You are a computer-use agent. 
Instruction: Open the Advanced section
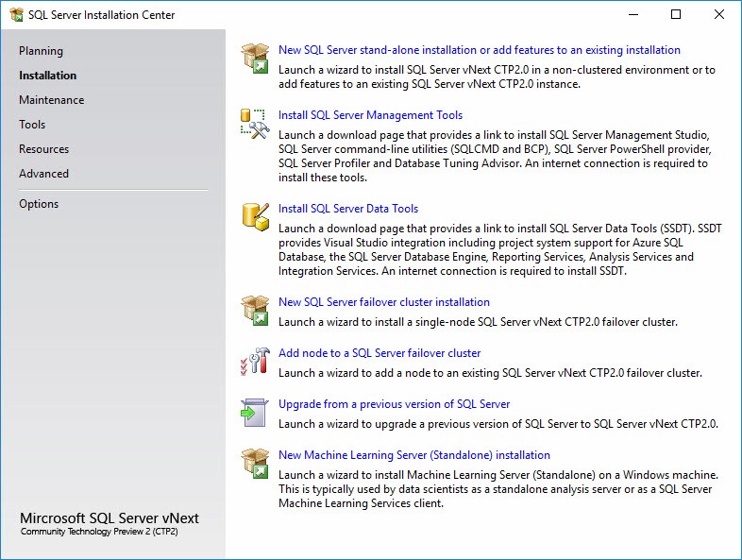tap(43, 174)
